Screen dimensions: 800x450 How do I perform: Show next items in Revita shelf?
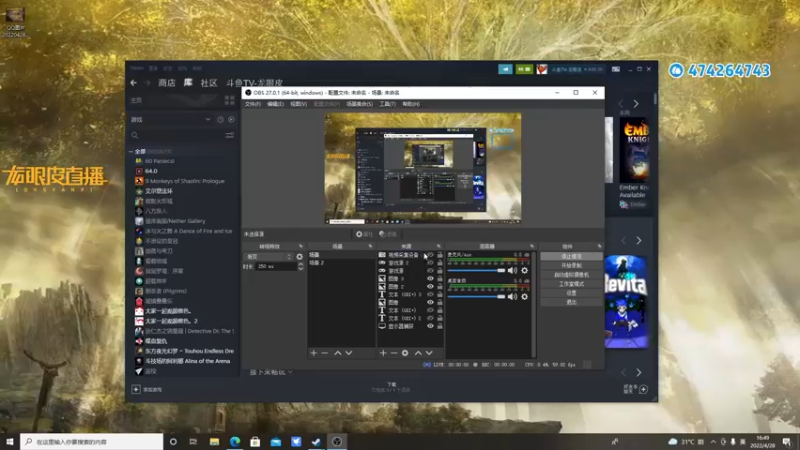pos(639,240)
